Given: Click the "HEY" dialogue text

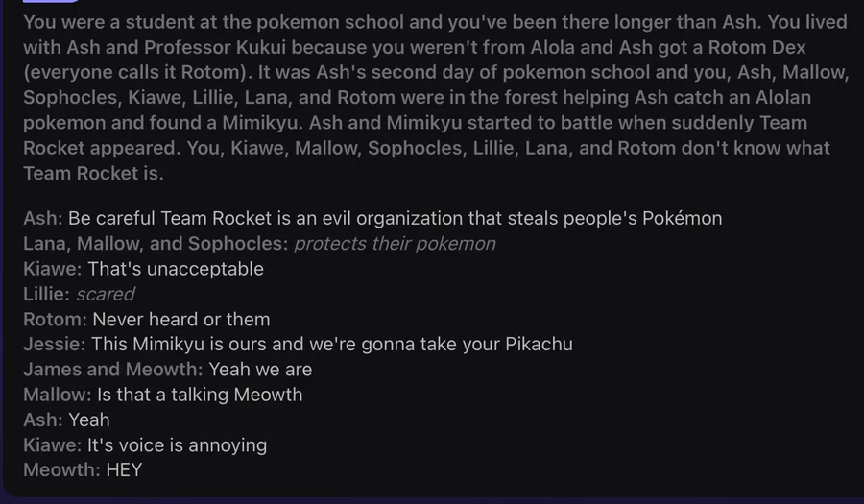Looking at the screenshot, I should click(125, 470).
